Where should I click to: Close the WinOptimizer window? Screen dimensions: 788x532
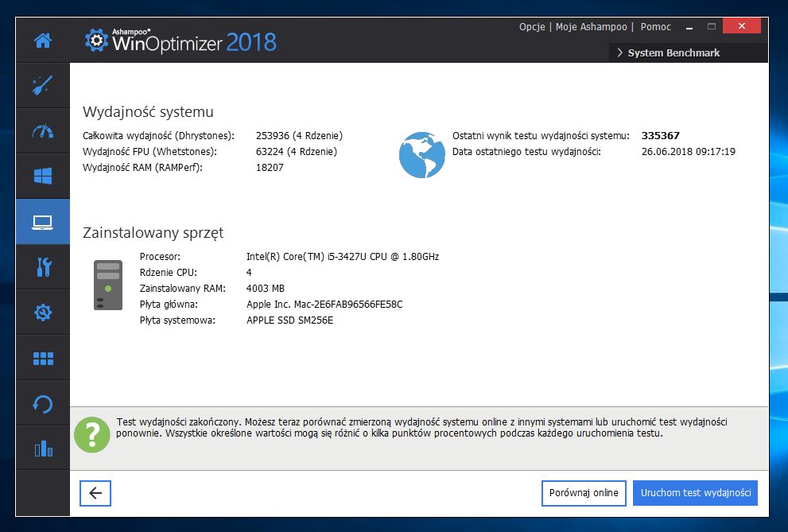click(742, 26)
